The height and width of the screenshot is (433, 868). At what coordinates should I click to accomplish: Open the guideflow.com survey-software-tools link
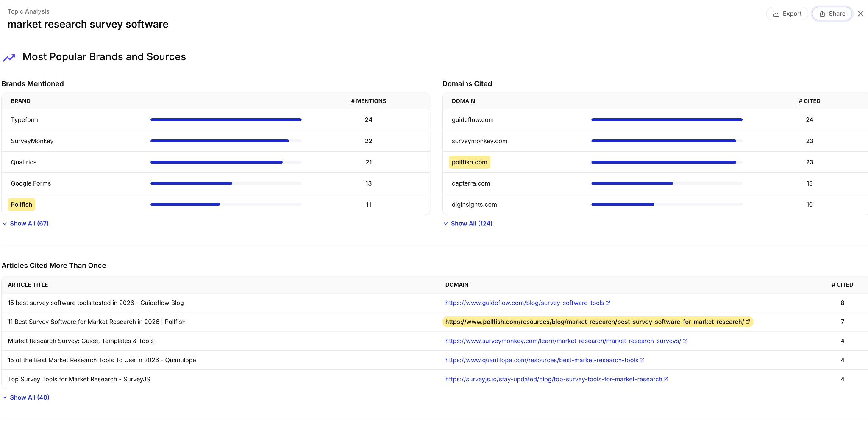click(x=525, y=303)
